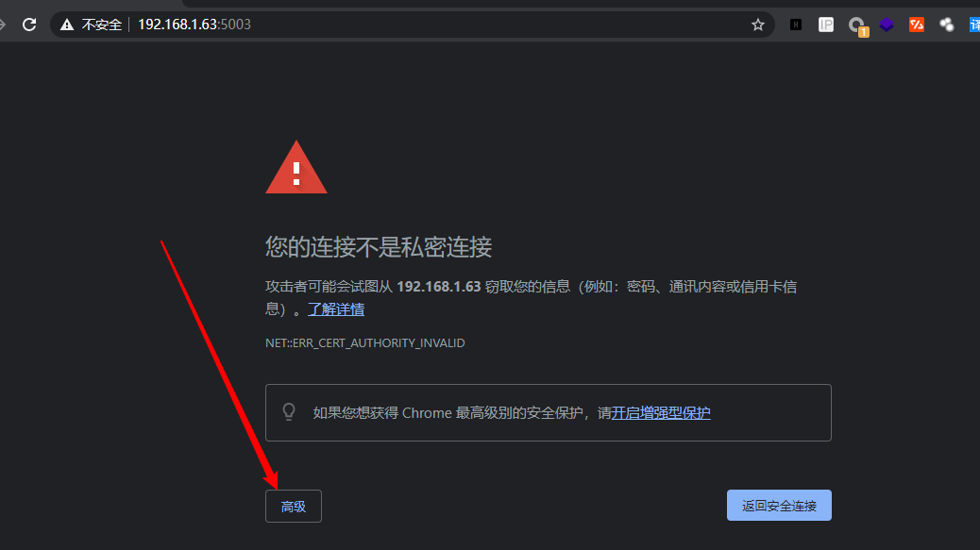Click the large red warning triangle
The image size is (980, 550).
(296, 167)
